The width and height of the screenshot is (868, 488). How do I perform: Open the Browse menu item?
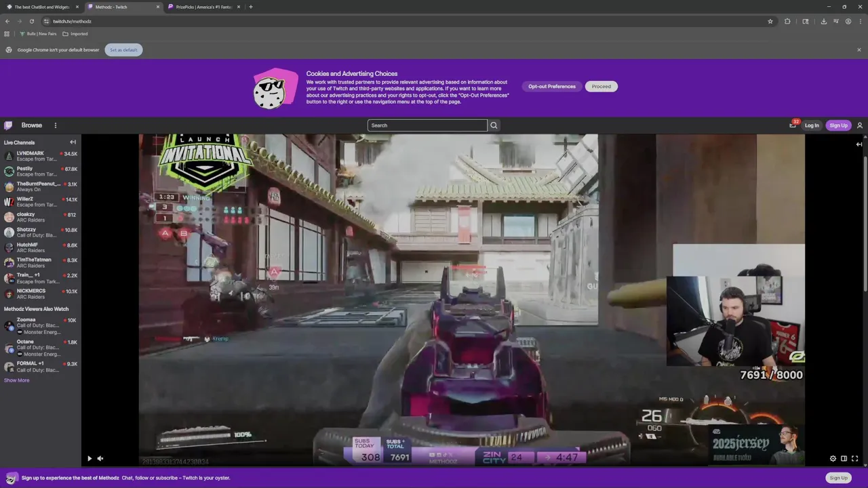coord(31,125)
